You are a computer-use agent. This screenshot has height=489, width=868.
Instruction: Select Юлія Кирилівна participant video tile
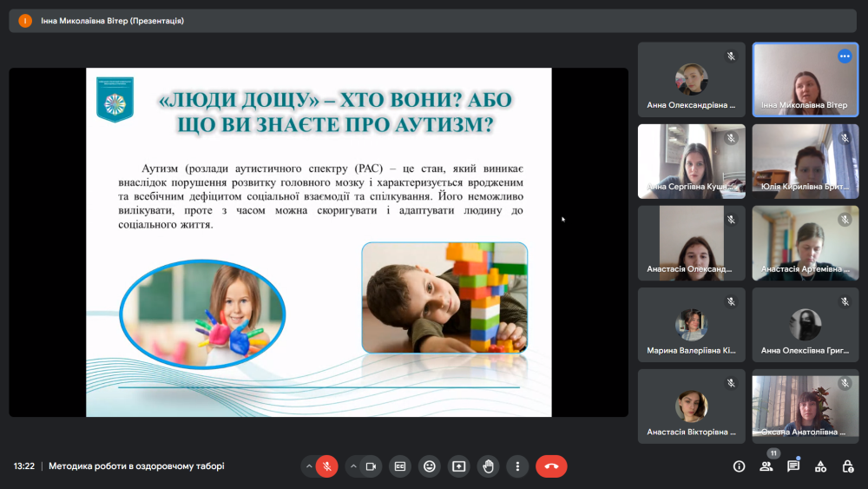[806, 161]
